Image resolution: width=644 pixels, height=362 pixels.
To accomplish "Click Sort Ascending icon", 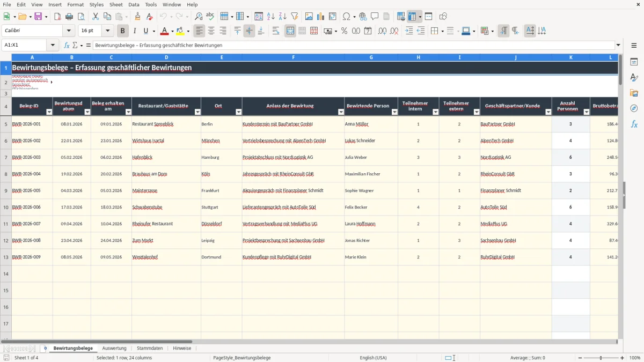I will tap(271, 17).
